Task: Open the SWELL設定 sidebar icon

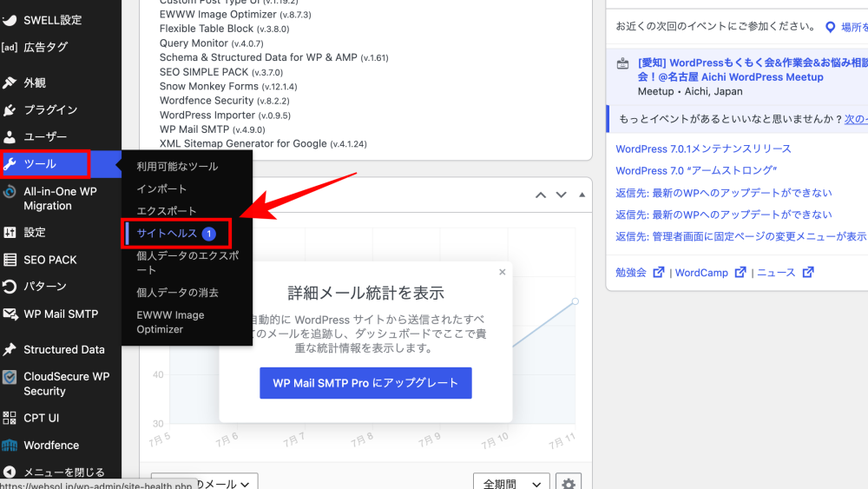Action: point(10,20)
